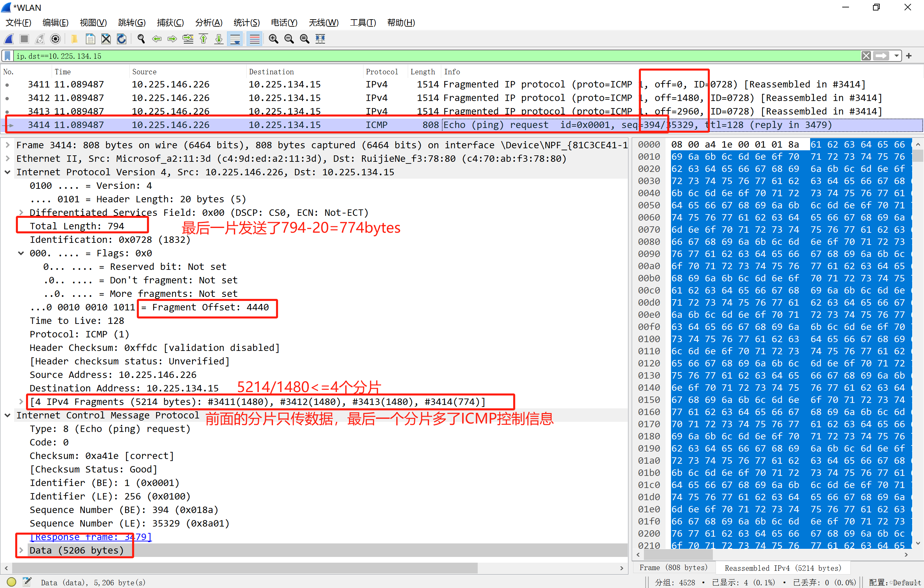
Task: Open the 统计(S) menu
Action: pos(246,23)
